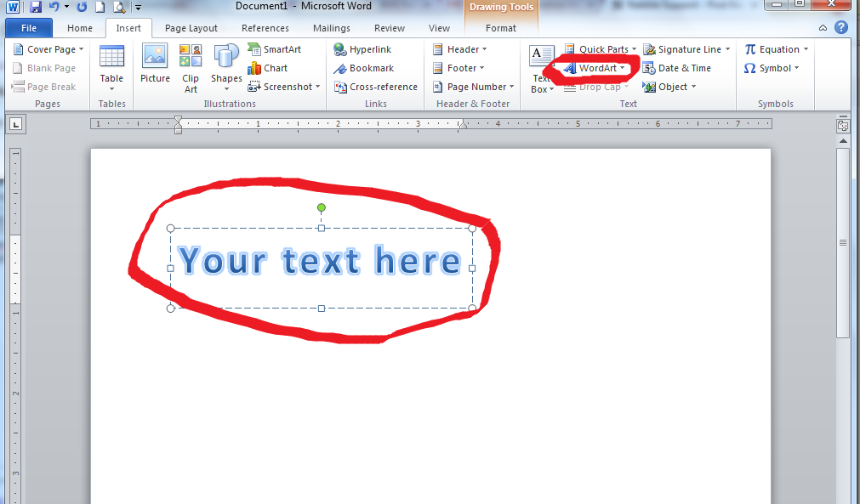
Task: Click the tab selector box left of ruler
Action: coord(16,125)
